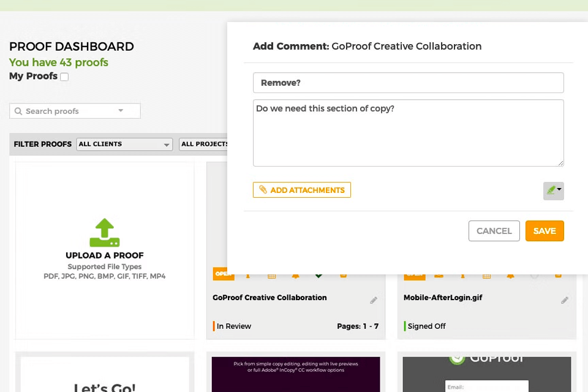Viewport: 588px width, 392px height.
Task: Edit GoProof Creative Collaboration with pencil icon
Action: click(374, 300)
